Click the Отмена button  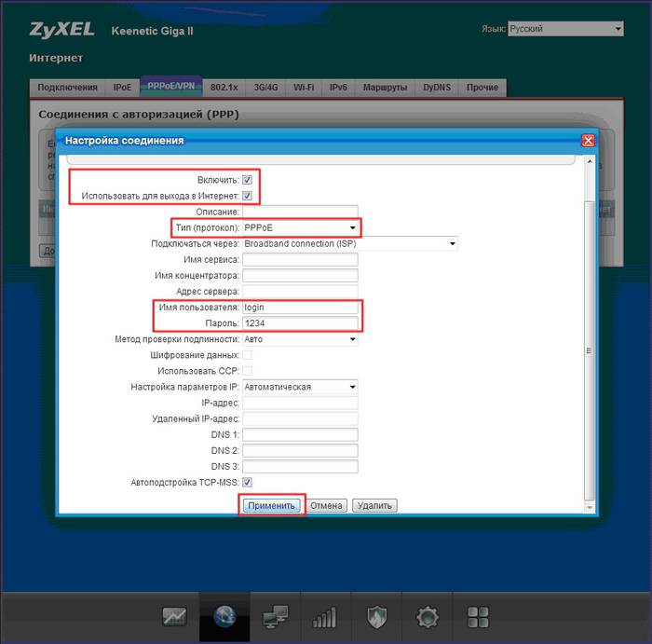tap(326, 505)
